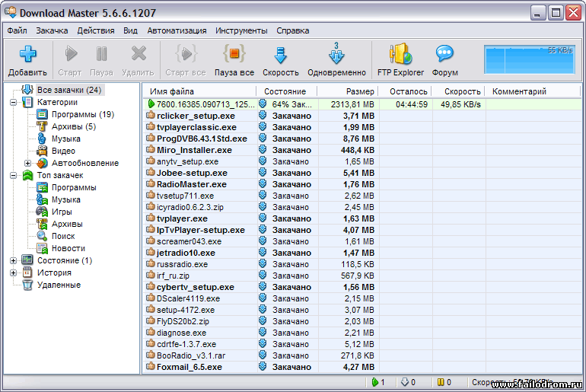This screenshot has width=586, height=392.
Task: Select ProgDVB6.43.1Std.exe row
Action: pos(362,139)
